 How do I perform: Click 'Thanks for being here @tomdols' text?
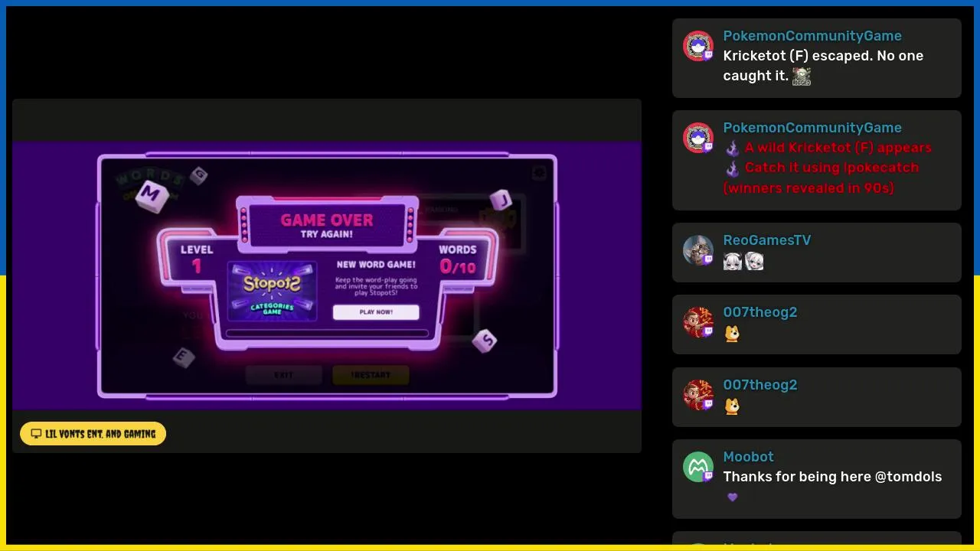click(832, 477)
